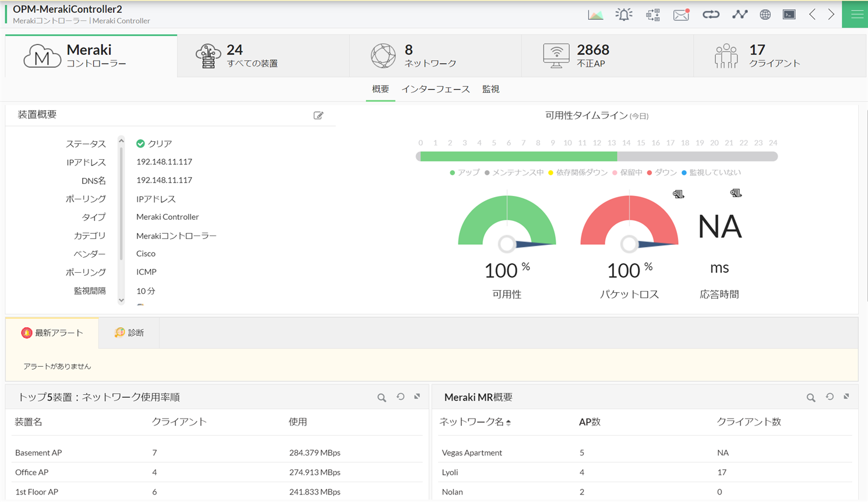
Task: Click the envelope notification icon
Action: click(681, 15)
